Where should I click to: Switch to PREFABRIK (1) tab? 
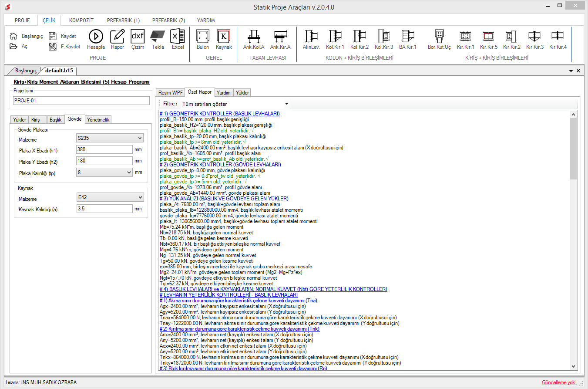tap(124, 20)
